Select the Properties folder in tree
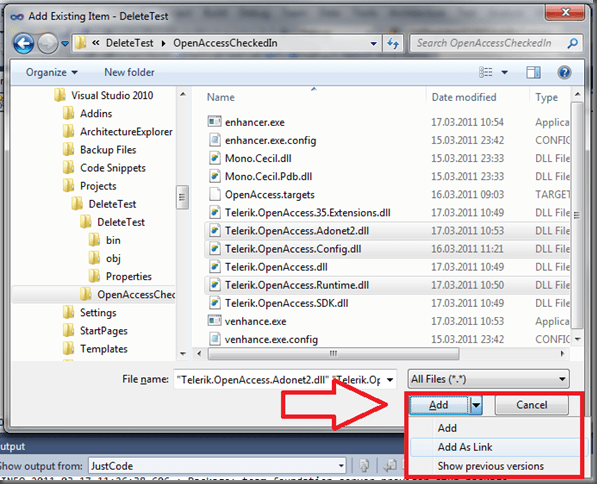Image resolution: width=597 pixels, height=484 pixels. pyautogui.click(x=129, y=276)
